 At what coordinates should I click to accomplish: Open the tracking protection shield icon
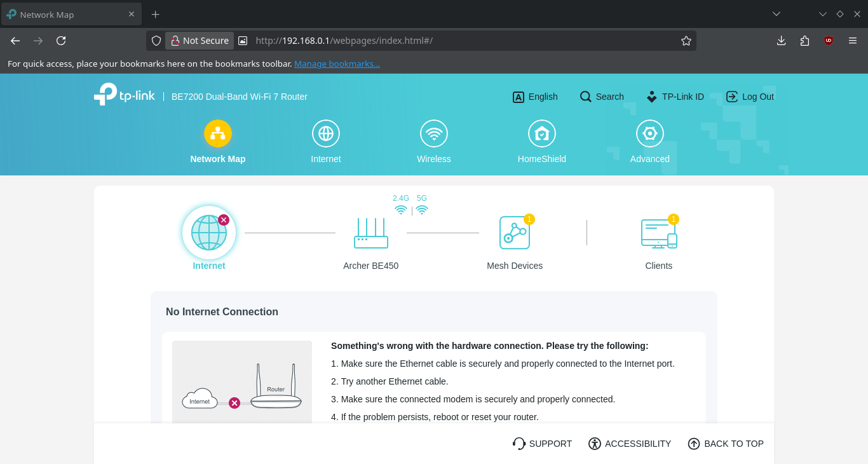click(x=156, y=41)
